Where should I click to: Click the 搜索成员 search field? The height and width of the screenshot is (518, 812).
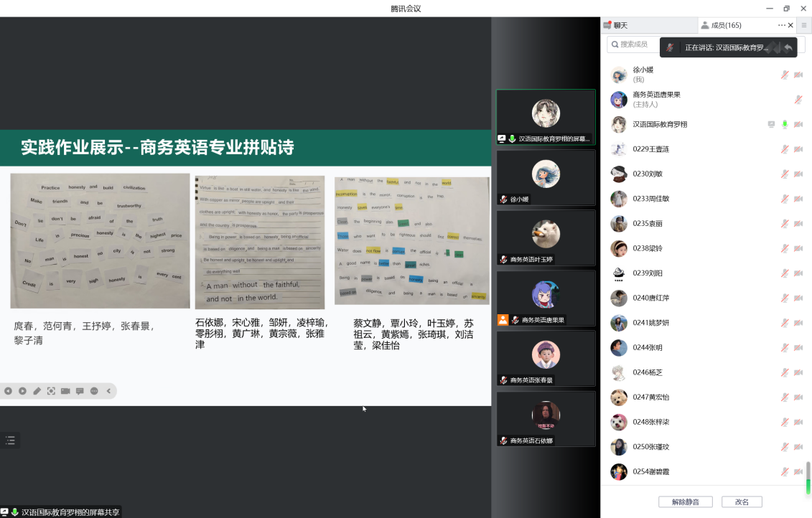[632, 44]
